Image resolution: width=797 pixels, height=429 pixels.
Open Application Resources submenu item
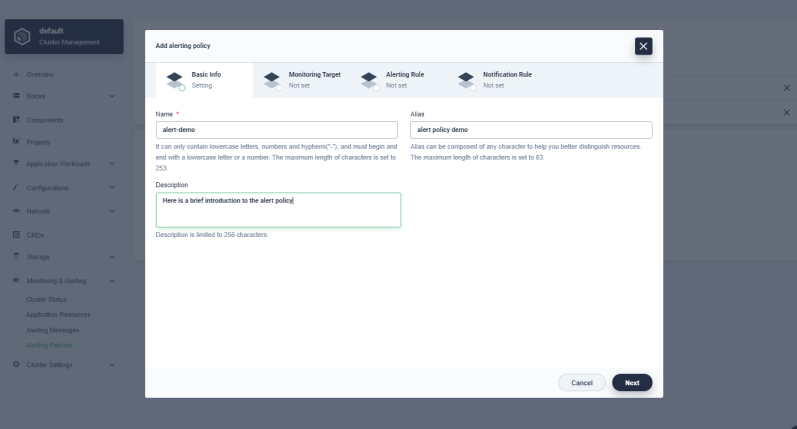click(x=58, y=315)
